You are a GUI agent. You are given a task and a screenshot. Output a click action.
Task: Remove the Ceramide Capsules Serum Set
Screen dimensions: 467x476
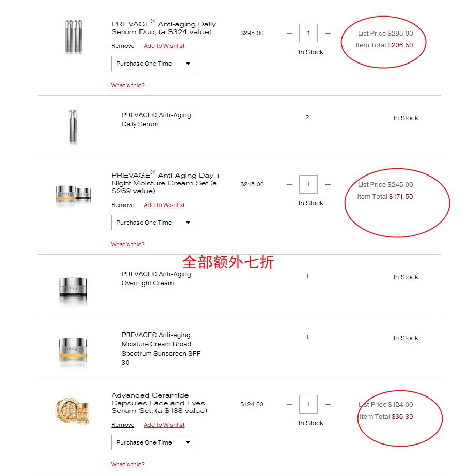click(122, 425)
